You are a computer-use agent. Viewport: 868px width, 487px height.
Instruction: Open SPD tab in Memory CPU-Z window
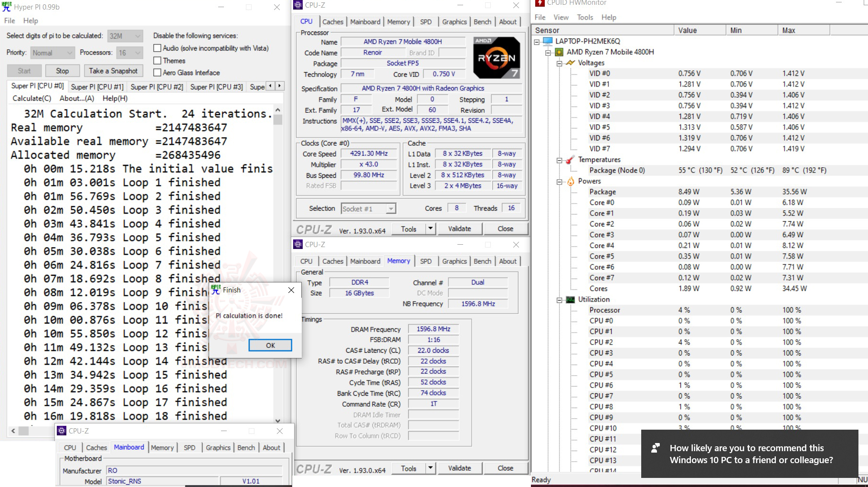pos(426,261)
